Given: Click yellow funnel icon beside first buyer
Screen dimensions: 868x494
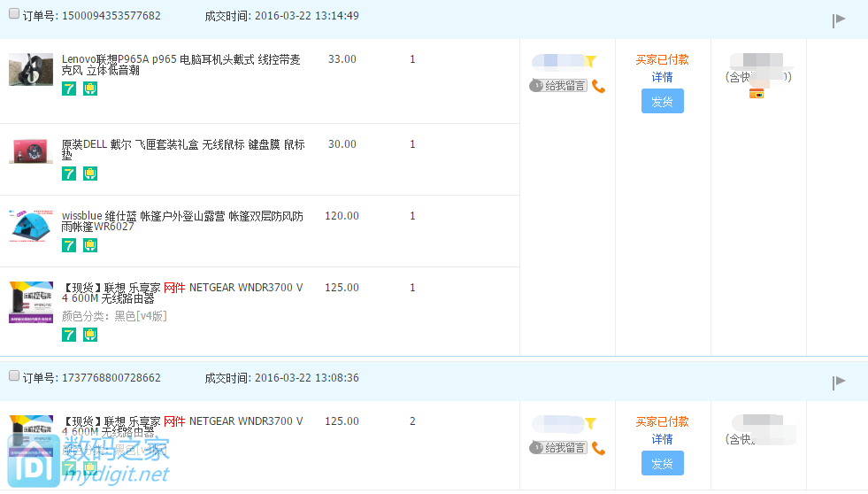Looking at the screenshot, I should (590, 61).
